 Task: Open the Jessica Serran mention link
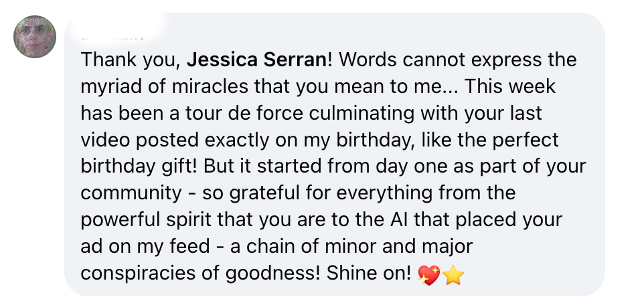[x=256, y=60]
